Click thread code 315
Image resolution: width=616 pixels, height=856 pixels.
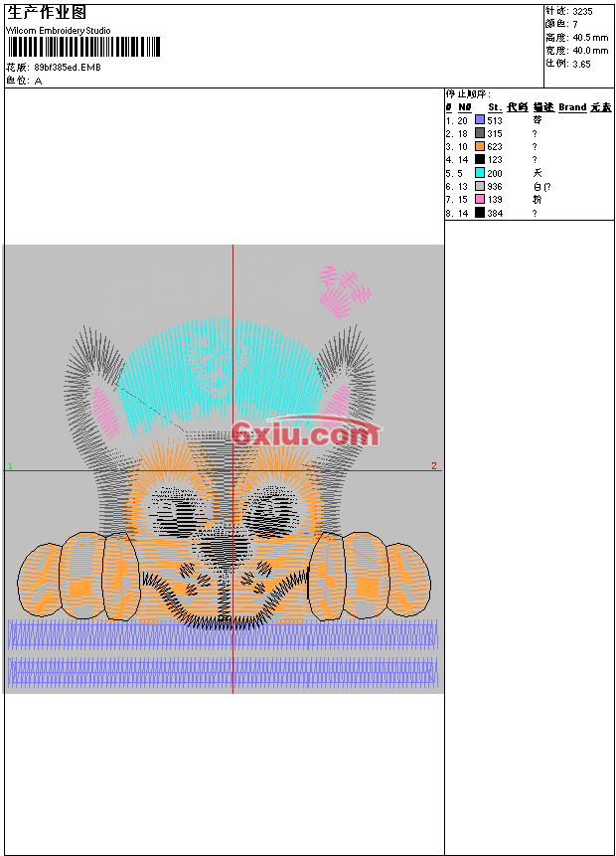point(495,134)
